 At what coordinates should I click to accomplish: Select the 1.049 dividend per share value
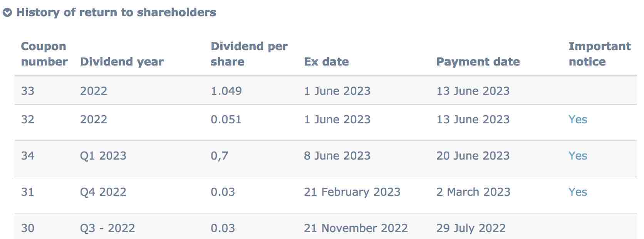pos(226,91)
